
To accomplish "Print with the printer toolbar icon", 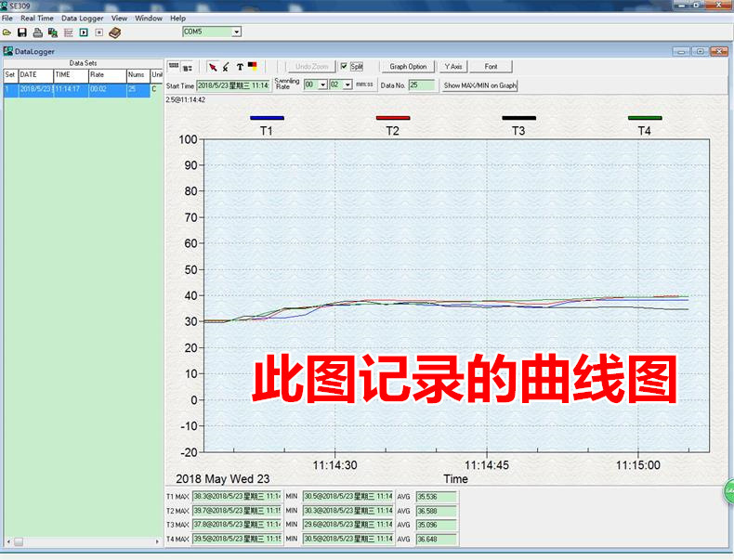I will pyautogui.click(x=38, y=33).
